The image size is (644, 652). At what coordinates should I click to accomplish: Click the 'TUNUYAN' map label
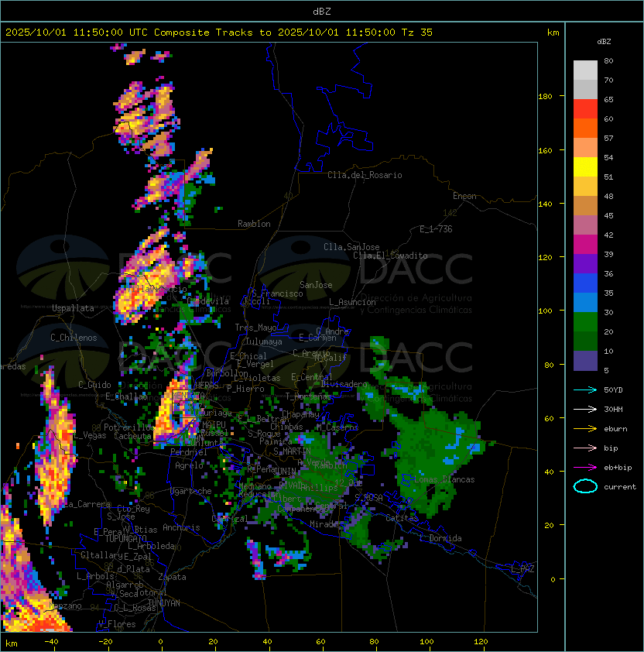164,603
